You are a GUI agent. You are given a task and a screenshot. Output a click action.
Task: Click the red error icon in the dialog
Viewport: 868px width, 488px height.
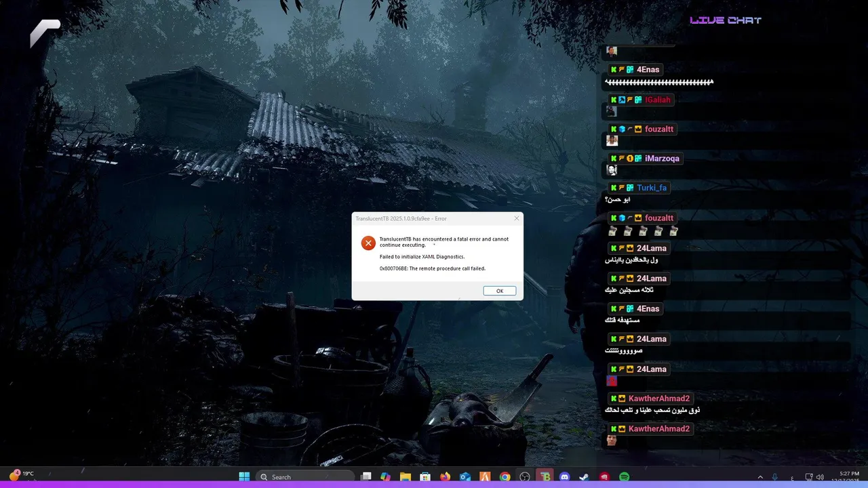(368, 243)
